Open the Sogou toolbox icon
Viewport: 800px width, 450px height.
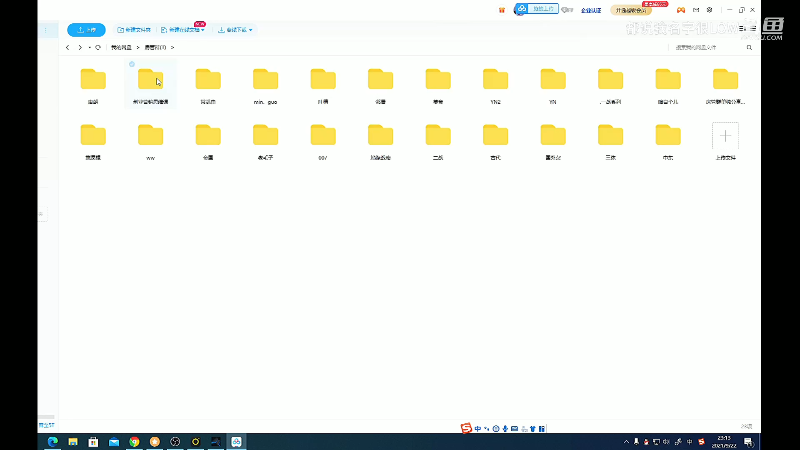tap(542, 429)
